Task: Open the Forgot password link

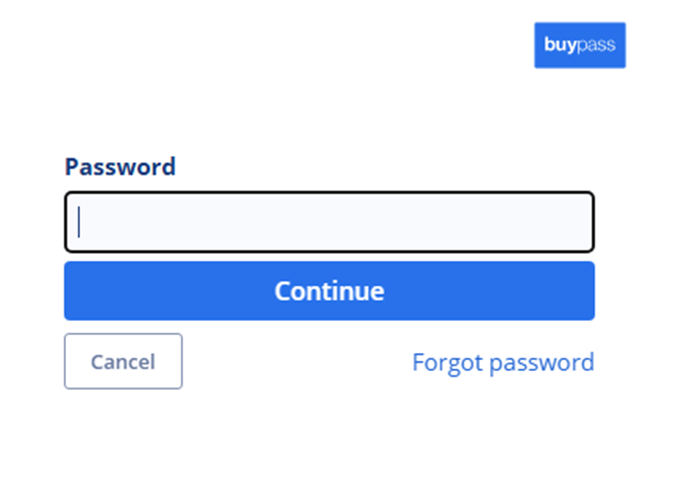Action: (x=502, y=362)
